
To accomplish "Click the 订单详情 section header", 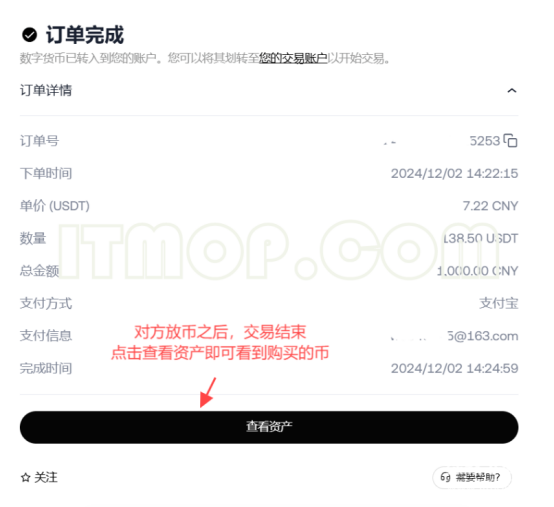I will [x=269, y=91].
